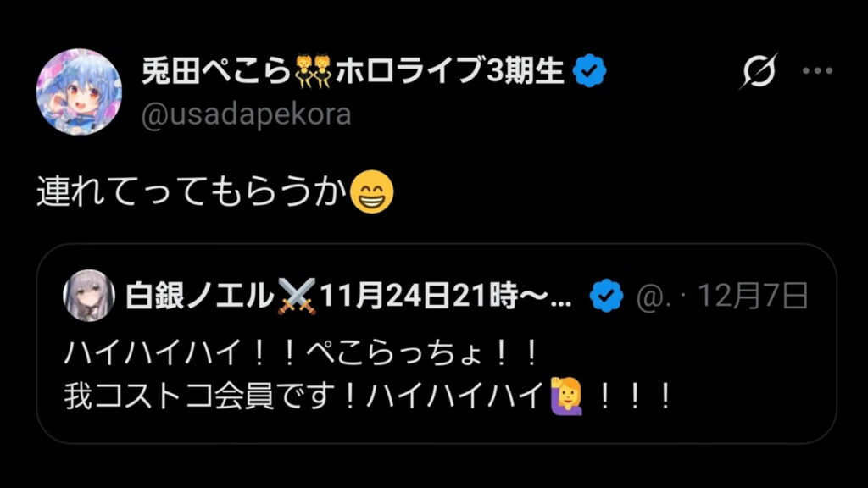Click Noel's blue verified badge
The height and width of the screenshot is (488, 868).
pos(606,296)
